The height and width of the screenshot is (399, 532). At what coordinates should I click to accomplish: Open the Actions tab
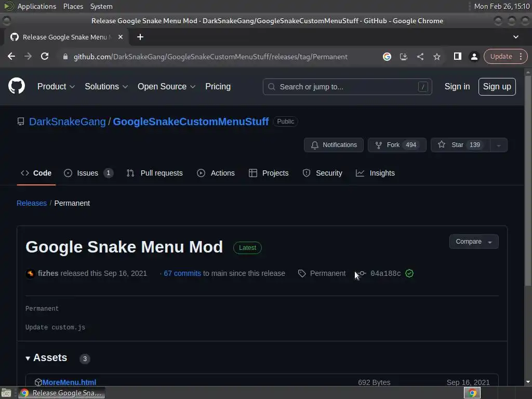[x=216, y=173]
